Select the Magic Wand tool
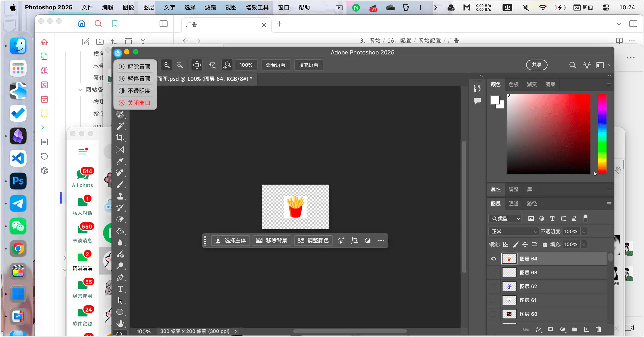 120,126
